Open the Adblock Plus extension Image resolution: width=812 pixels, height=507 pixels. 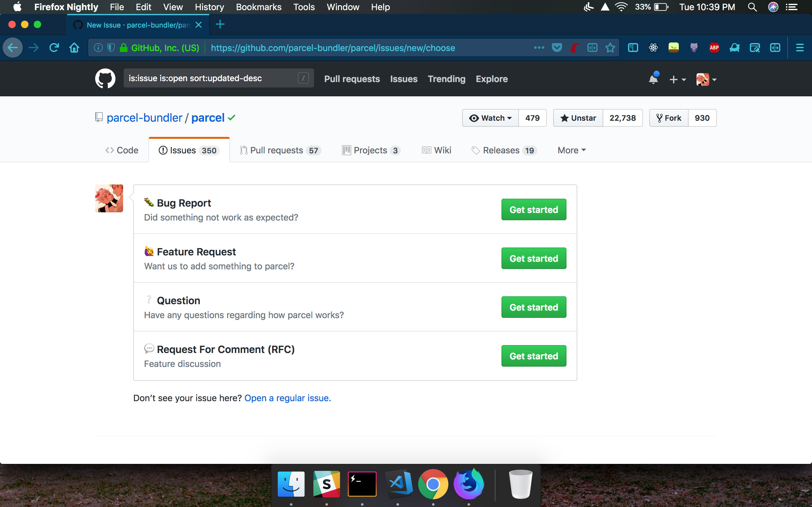[x=714, y=48]
